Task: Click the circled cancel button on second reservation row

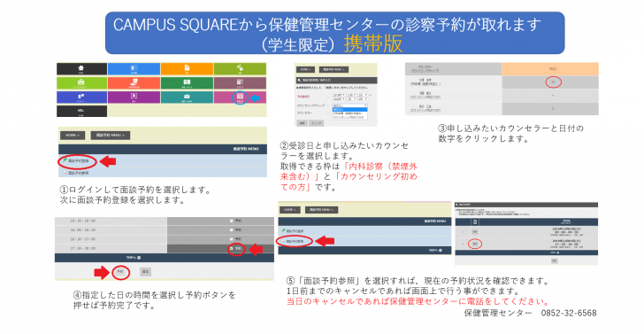Action: (475, 244)
